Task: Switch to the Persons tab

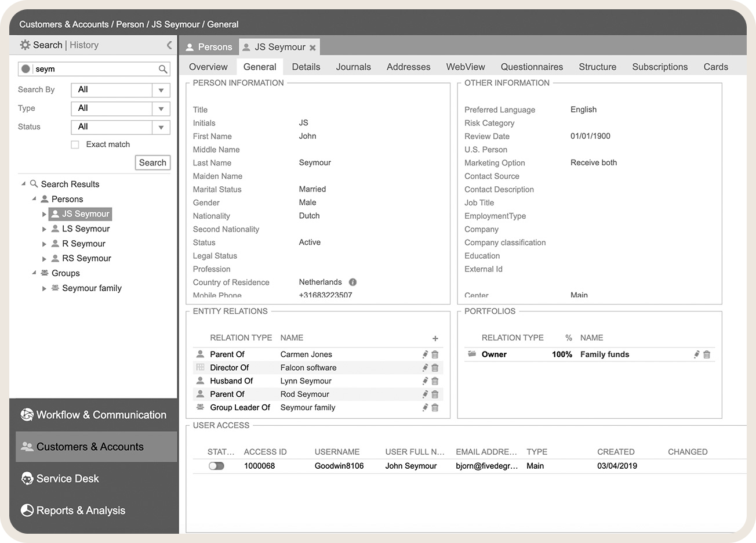Action: pyautogui.click(x=209, y=47)
